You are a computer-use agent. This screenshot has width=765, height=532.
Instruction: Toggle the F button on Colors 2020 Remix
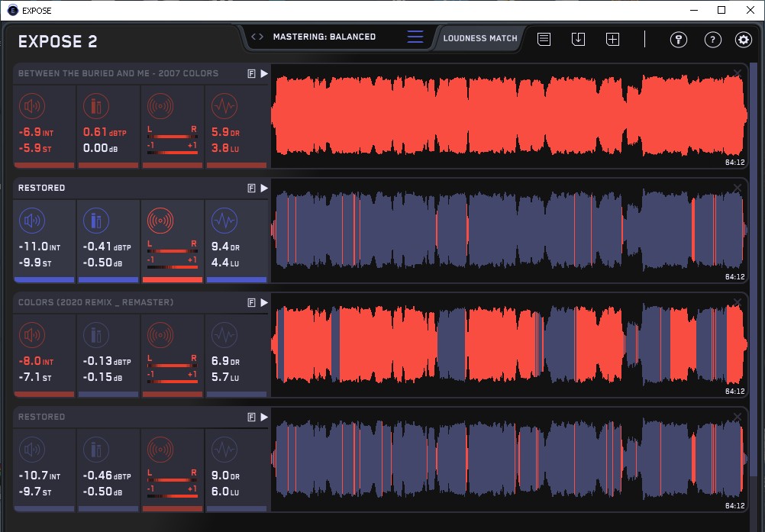tap(251, 303)
